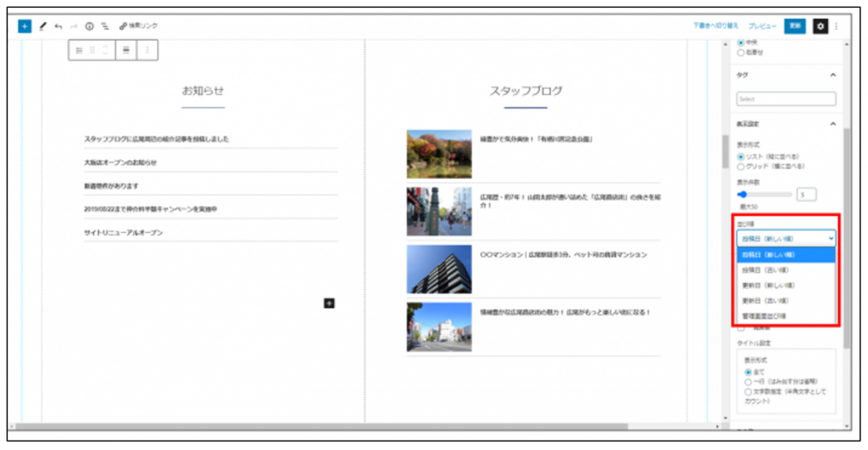Open the settings gear panel

coord(820,26)
